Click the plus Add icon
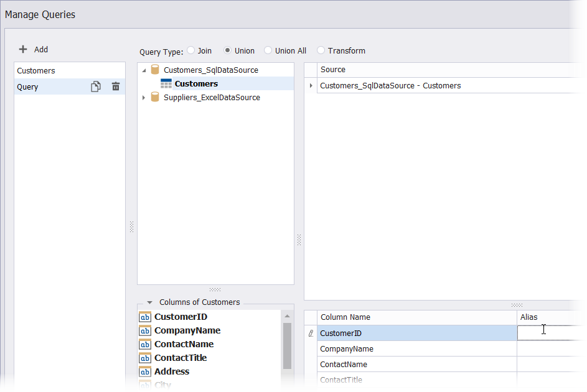 click(23, 50)
